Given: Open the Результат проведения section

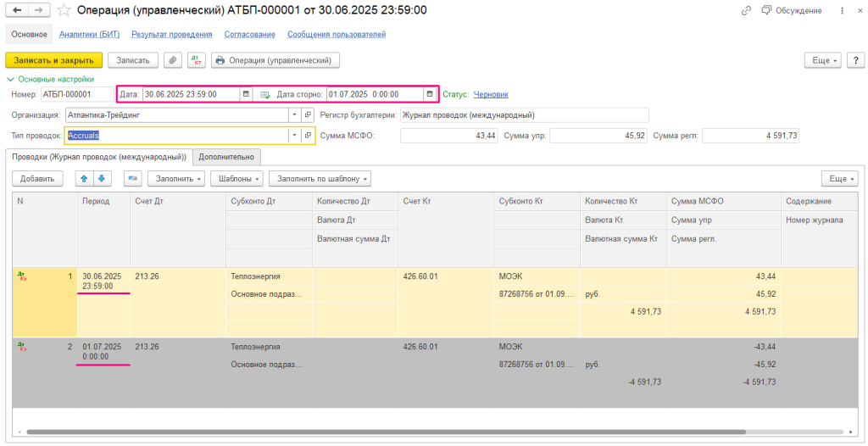Looking at the screenshot, I should (x=172, y=35).
